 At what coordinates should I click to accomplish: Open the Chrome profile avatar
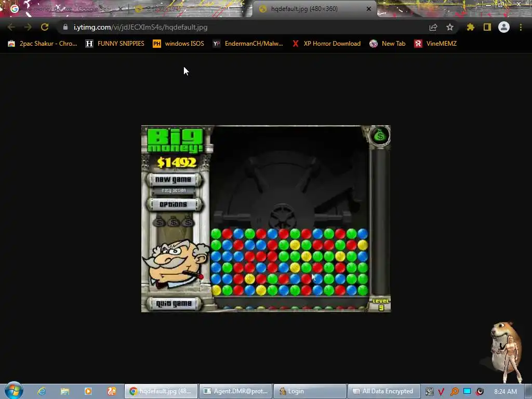coord(504,27)
